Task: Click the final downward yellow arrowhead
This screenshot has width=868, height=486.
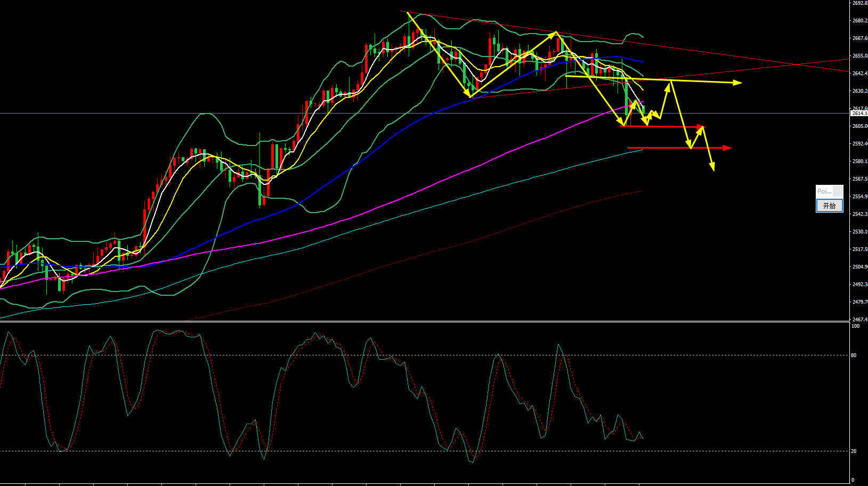Action: click(712, 167)
